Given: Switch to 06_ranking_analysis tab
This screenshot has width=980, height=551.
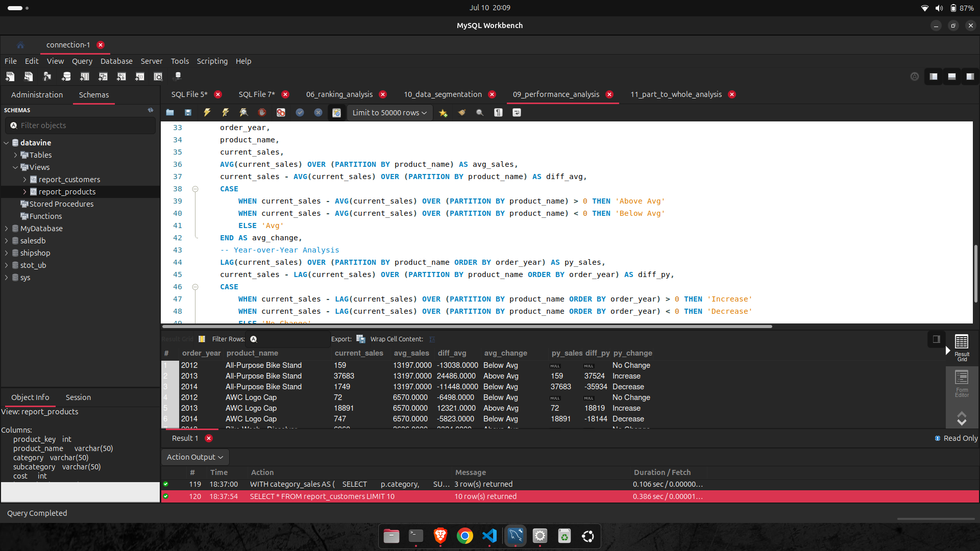Looking at the screenshot, I should coord(339,94).
